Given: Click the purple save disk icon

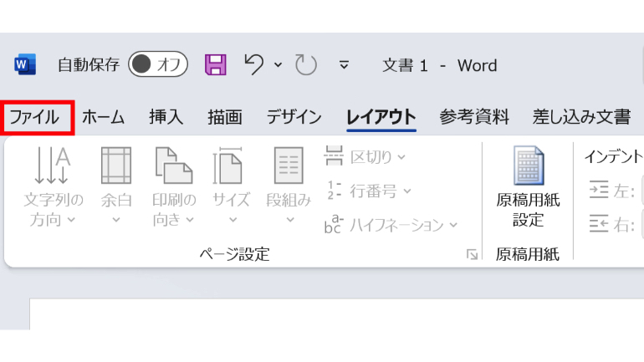Looking at the screenshot, I should point(216,64).
